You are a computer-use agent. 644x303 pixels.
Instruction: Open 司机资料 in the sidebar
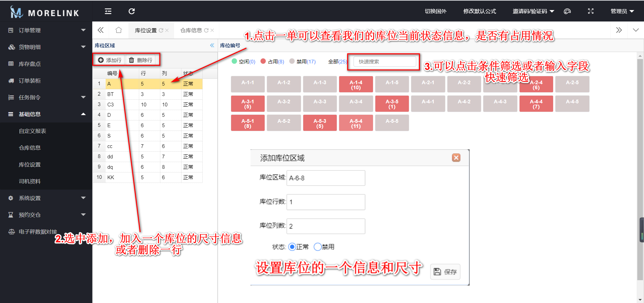30,181
